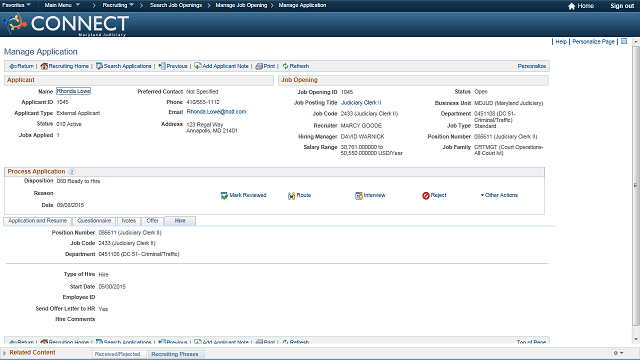Click the Home icon in header
The image size is (640, 360).
571,6
